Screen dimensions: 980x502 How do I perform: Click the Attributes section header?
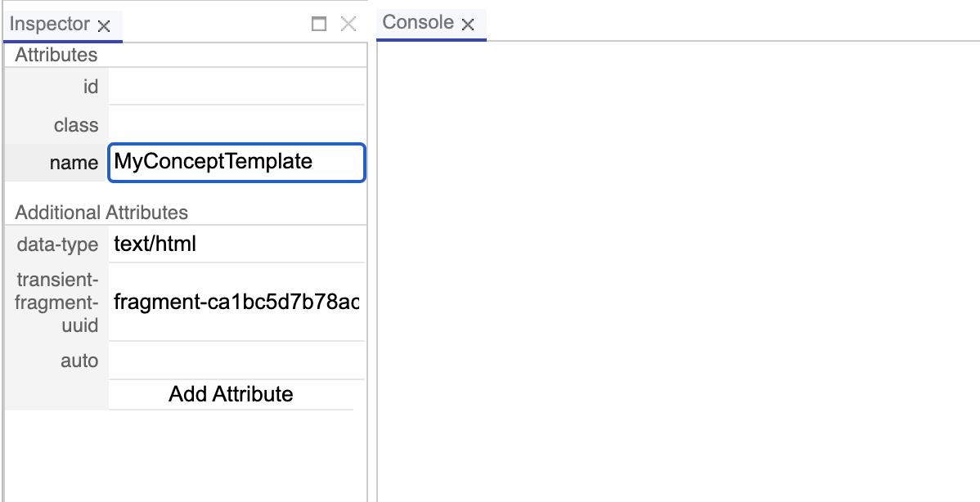click(x=56, y=55)
